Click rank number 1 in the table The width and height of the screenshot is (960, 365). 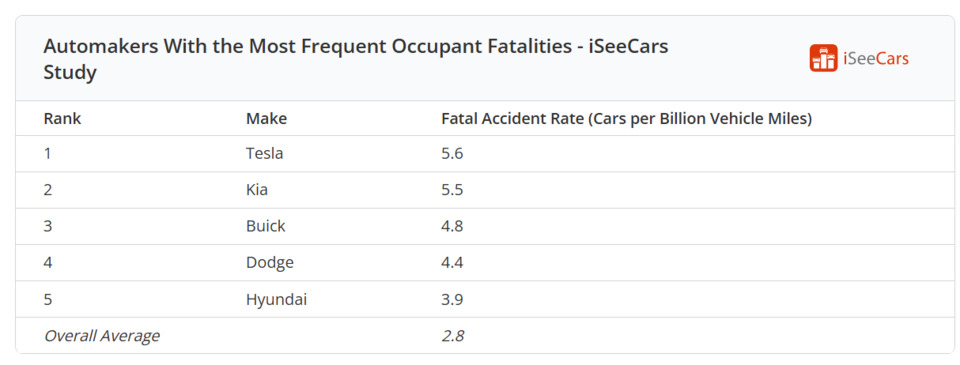click(47, 153)
